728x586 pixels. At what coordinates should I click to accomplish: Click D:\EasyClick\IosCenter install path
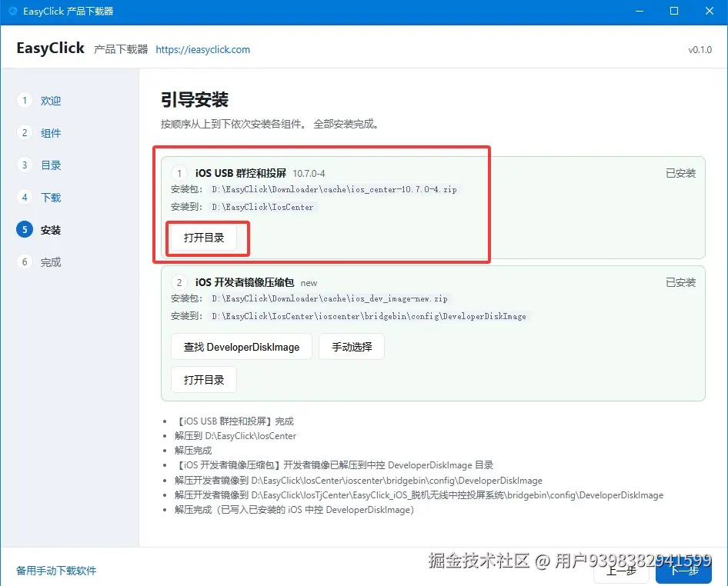point(262,207)
